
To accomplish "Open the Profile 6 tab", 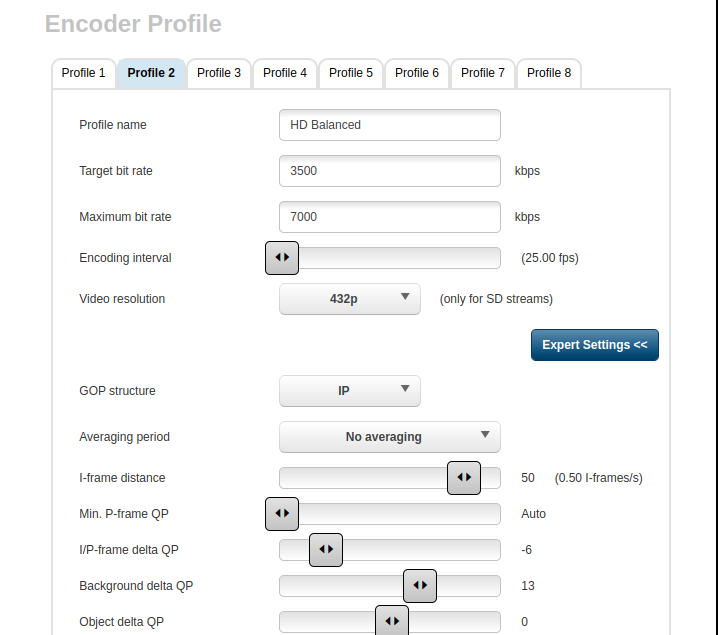I will pyautogui.click(x=417, y=73).
